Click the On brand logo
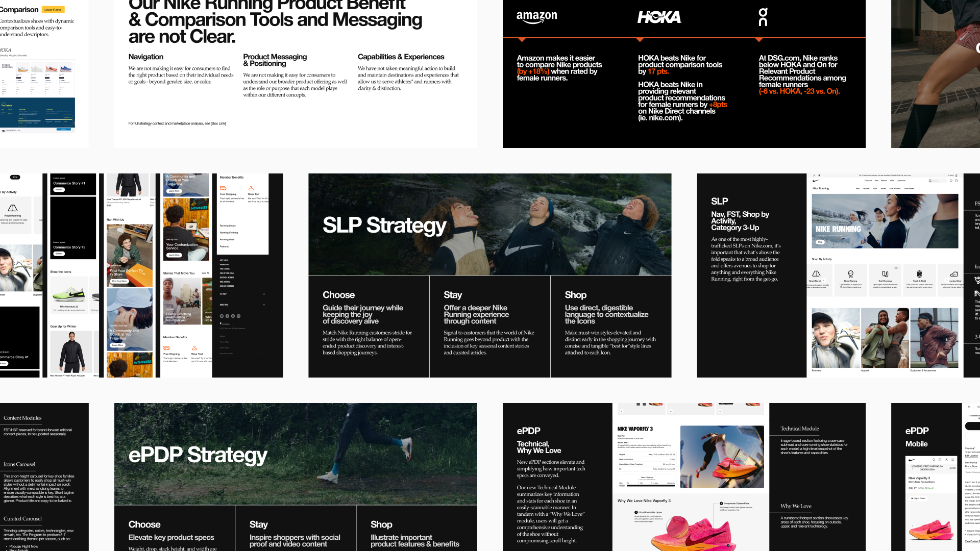The height and width of the screenshot is (551, 980). [x=763, y=17]
